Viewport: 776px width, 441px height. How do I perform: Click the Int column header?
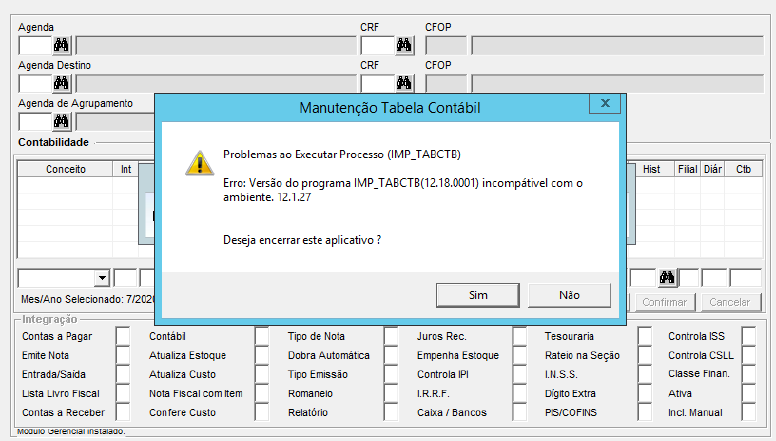tap(126, 169)
